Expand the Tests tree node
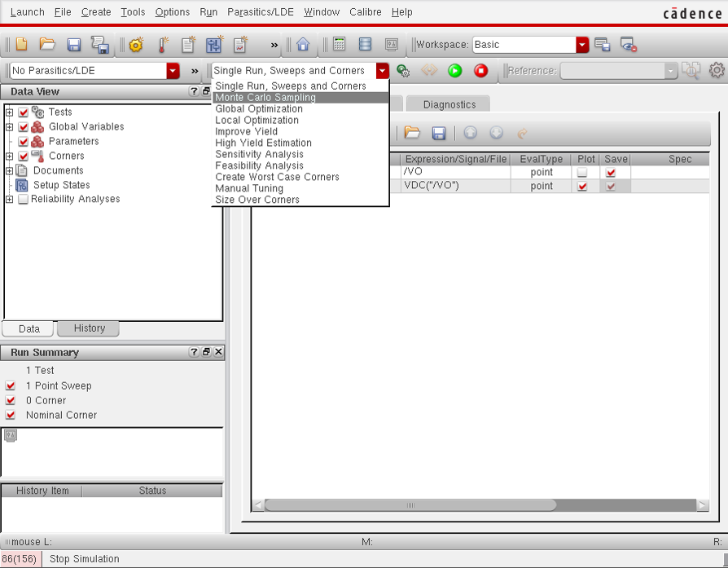 click(9, 112)
